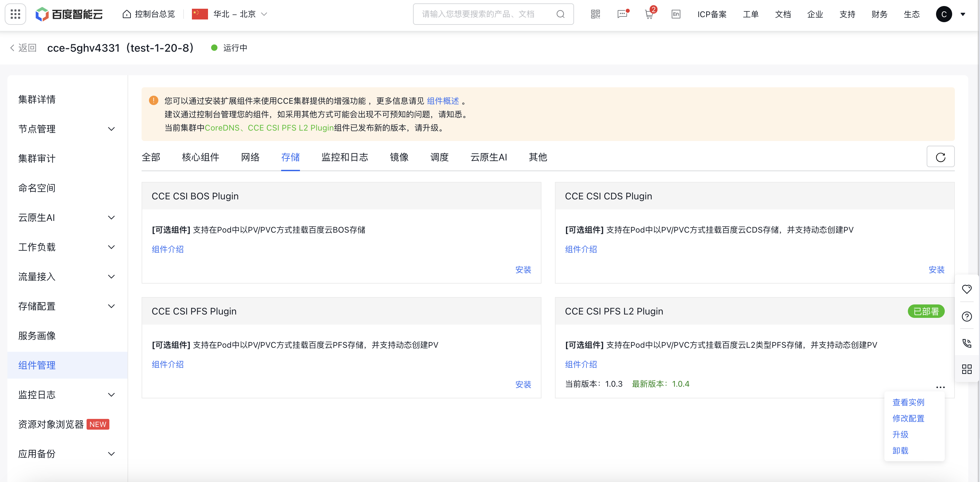Switch to the 调度 tab
This screenshot has height=482, width=980.
click(x=440, y=157)
